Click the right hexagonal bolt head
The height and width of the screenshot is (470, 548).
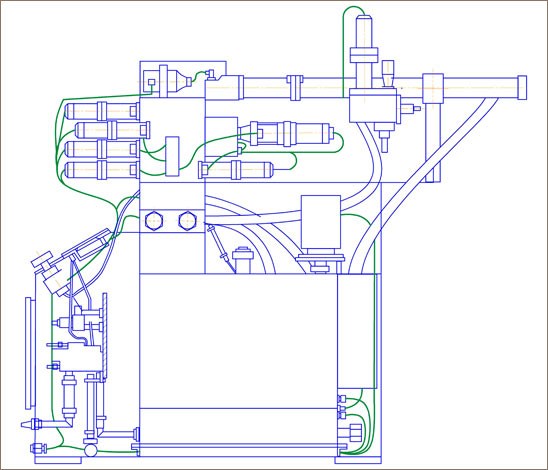click(188, 220)
